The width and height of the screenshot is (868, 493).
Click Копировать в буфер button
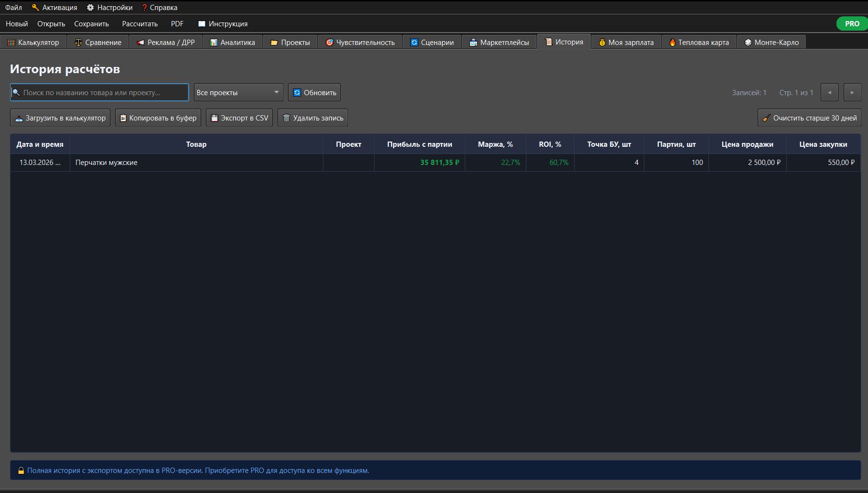click(158, 118)
